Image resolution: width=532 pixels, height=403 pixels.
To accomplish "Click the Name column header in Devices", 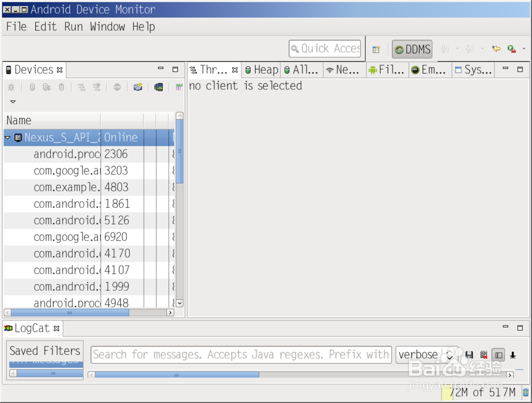I will click(x=52, y=121).
